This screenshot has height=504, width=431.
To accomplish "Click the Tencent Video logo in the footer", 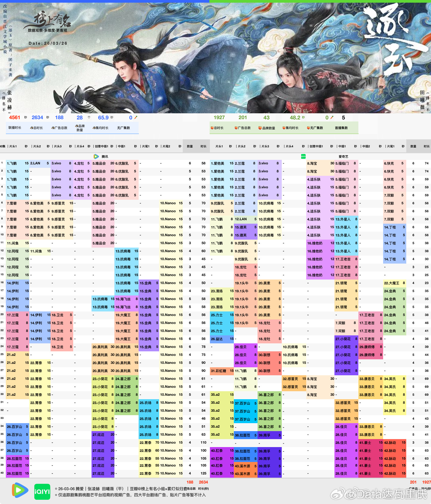I will tap(20, 490).
